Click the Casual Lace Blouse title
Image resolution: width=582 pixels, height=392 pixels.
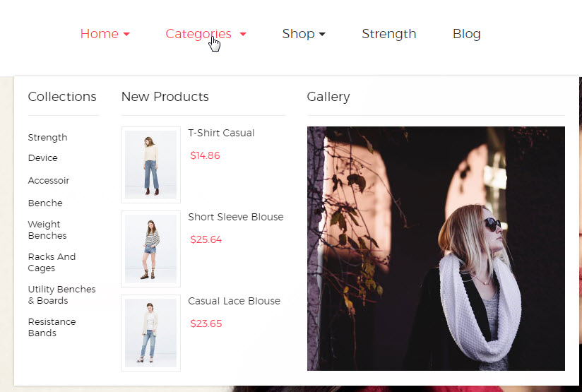pyautogui.click(x=234, y=301)
